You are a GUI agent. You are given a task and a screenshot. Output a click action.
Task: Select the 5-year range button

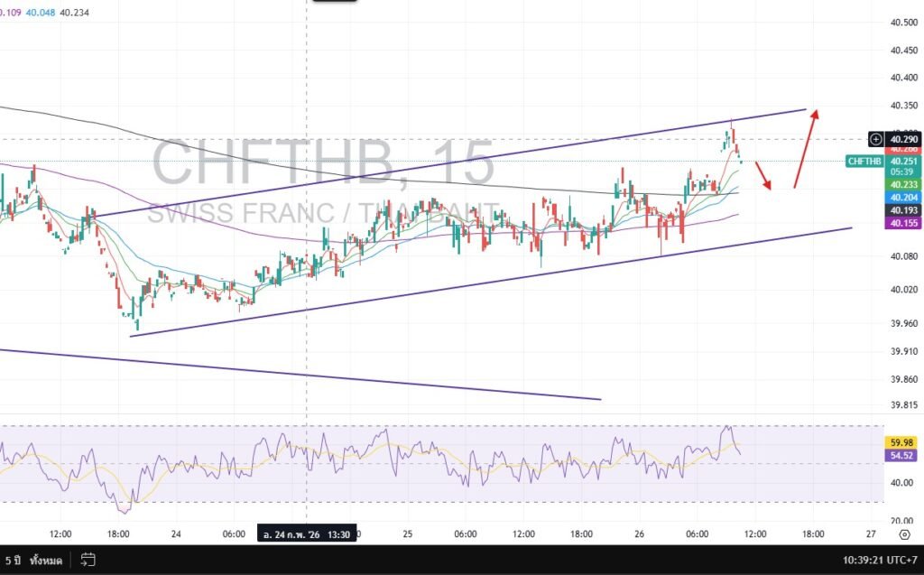(x=11, y=561)
